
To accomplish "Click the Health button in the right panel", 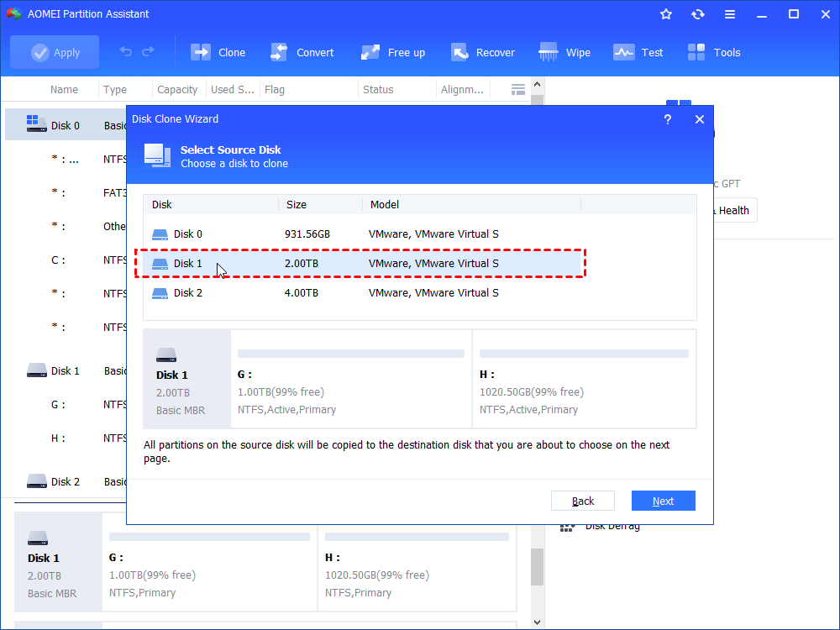I will (733, 211).
